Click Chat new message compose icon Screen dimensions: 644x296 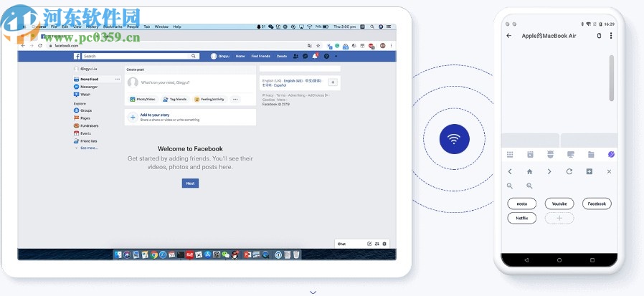click(x=369, y=244)
